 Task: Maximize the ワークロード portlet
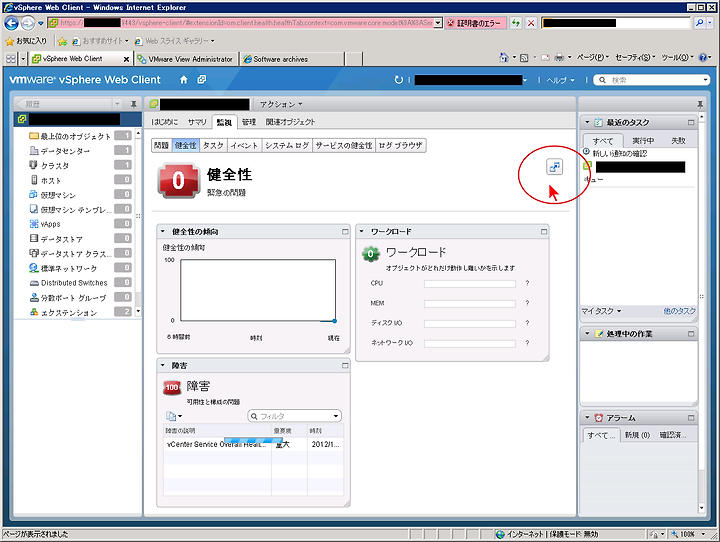tap(544, 231)
